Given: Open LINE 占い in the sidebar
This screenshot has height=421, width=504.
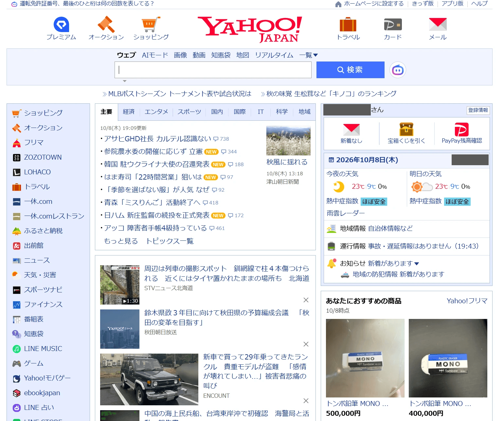Looking at the screenshot, I should tap(39, 408).
